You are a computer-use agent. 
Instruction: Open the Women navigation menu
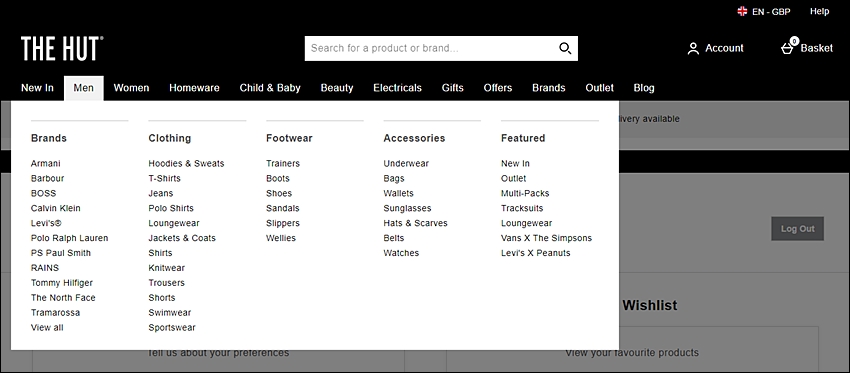point(131,88)
